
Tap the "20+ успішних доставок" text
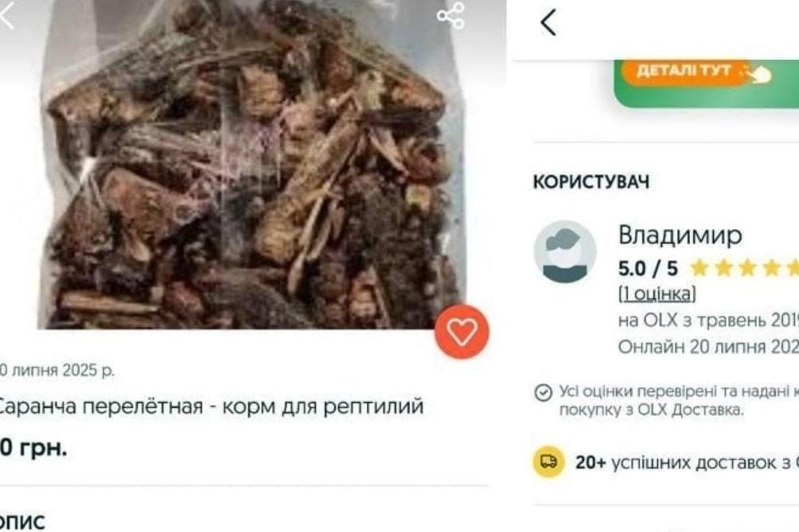click(687, 462)
